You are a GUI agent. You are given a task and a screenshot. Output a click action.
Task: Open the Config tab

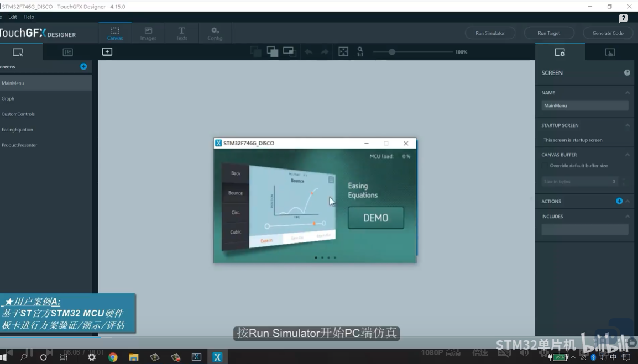tap(215, 33)
